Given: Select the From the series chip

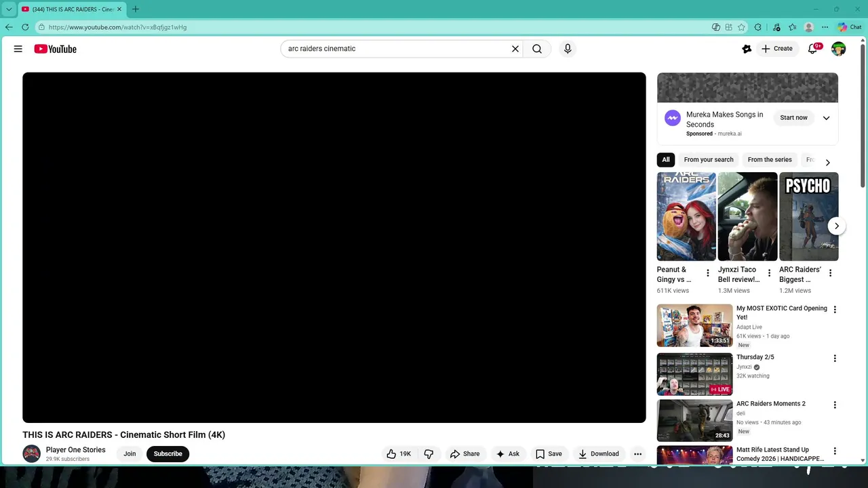Looking at the screenshot, I should (x=770, y=160).
